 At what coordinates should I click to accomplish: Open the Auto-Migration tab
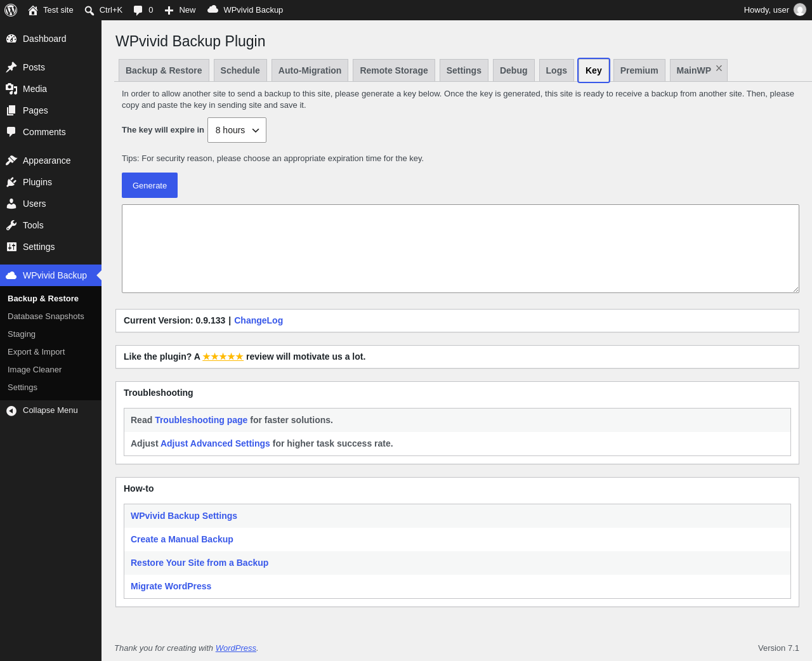pos(310,70)
